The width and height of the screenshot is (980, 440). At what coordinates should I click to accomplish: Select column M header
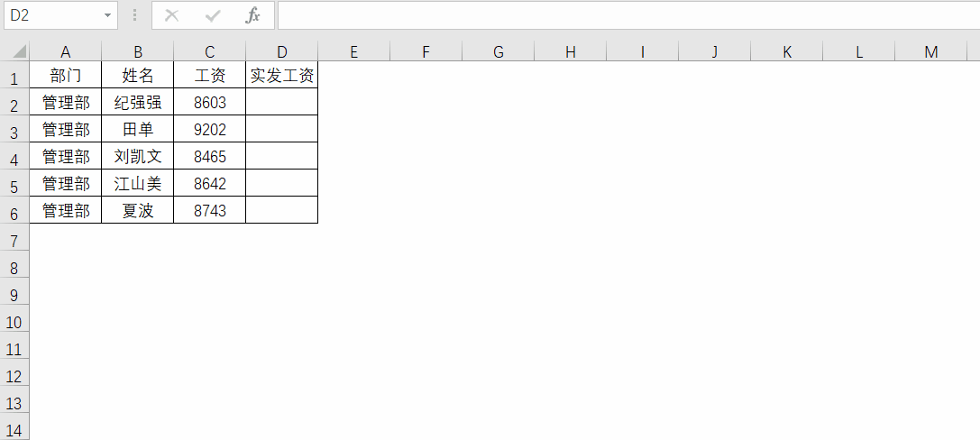pyautogui.click(x=931, y=52)
